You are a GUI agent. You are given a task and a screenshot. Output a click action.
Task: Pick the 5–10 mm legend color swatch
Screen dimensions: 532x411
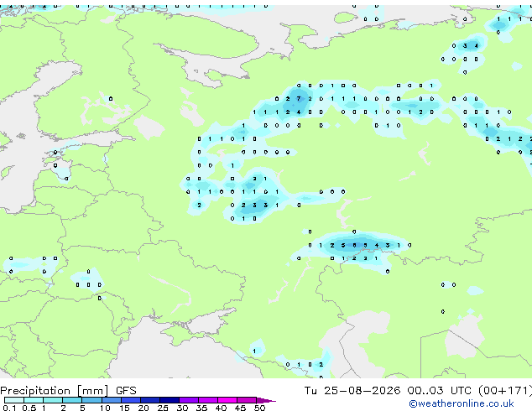point(91,400)
